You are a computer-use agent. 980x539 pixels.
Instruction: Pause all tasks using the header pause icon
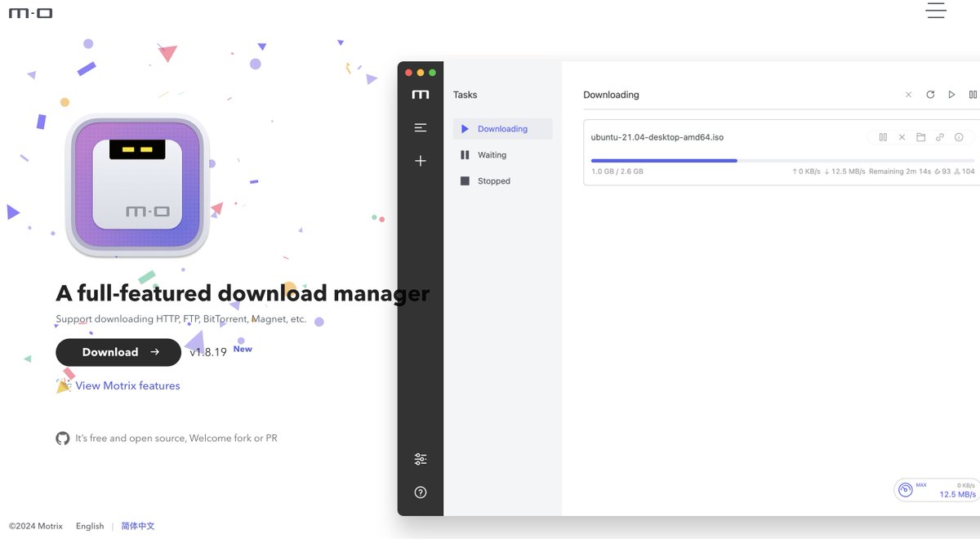[x=973, y=95]
